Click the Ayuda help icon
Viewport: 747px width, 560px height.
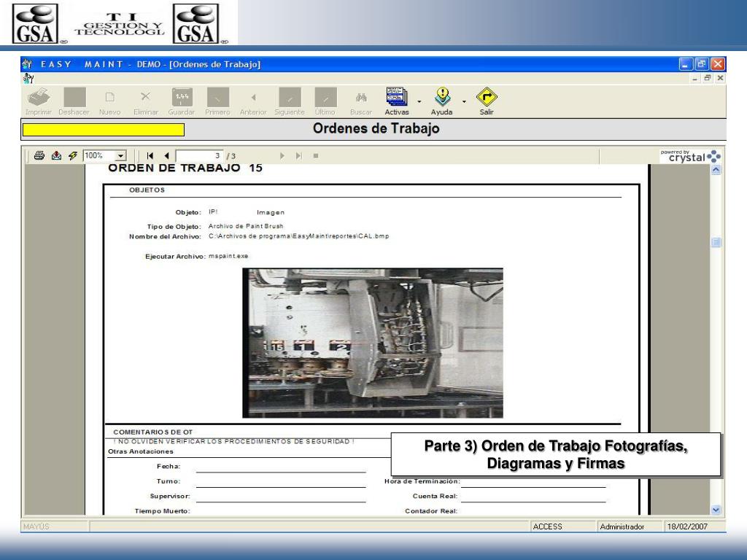(x=442, y=97)
